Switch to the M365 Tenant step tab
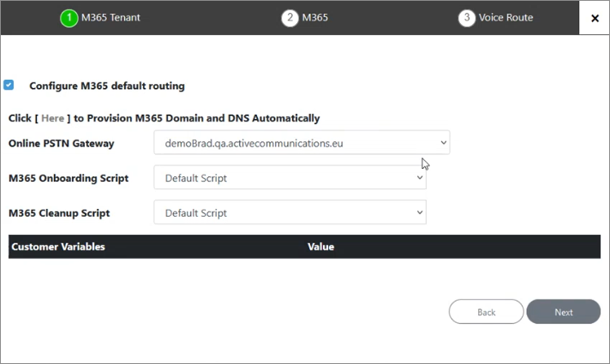610x364 pixels. click(x=111, y=17)
